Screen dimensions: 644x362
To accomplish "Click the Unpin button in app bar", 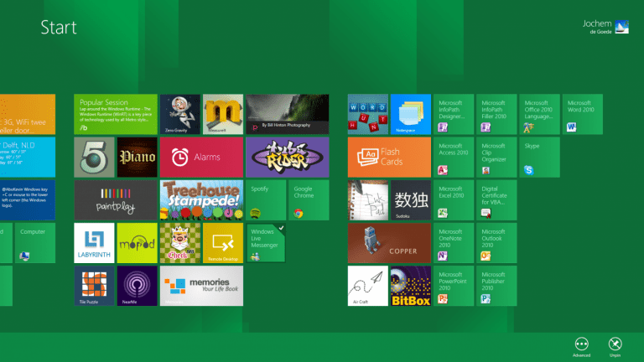I will coord(615,347).
